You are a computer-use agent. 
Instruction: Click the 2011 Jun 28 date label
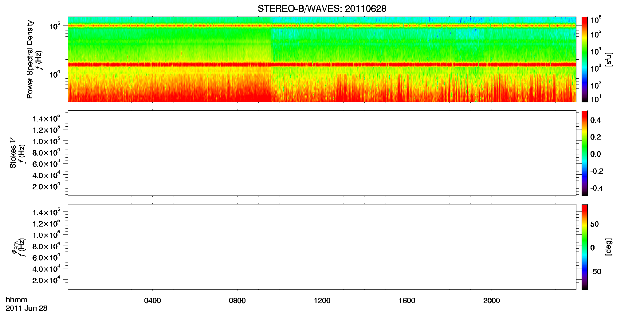coord(26,308)
